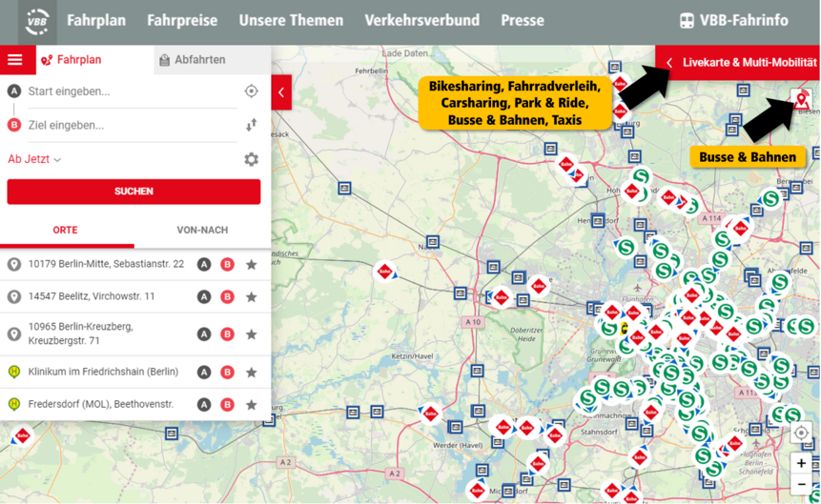Set Kreuzbergstr. 71 as destination B

227,333
